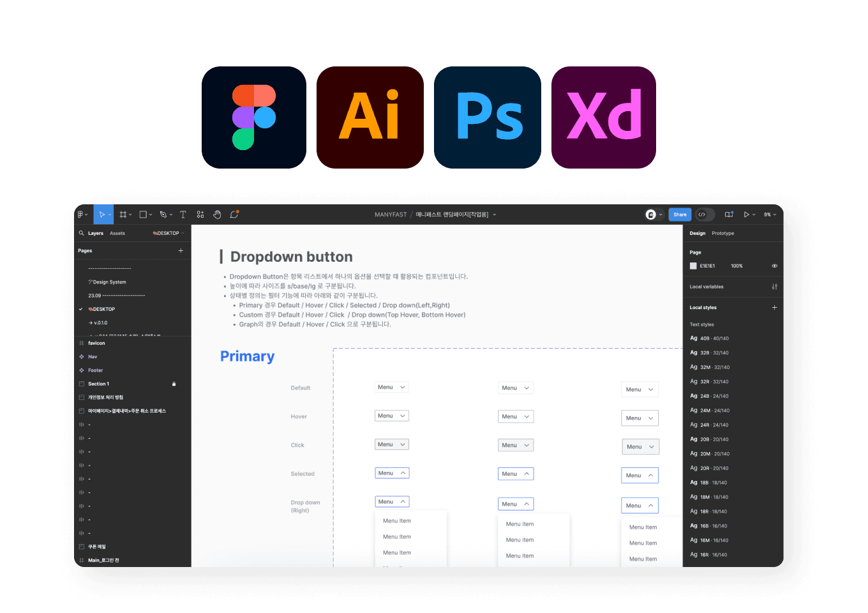
Task: Click the user avatar in the toolbar
Action: [651, 215]
